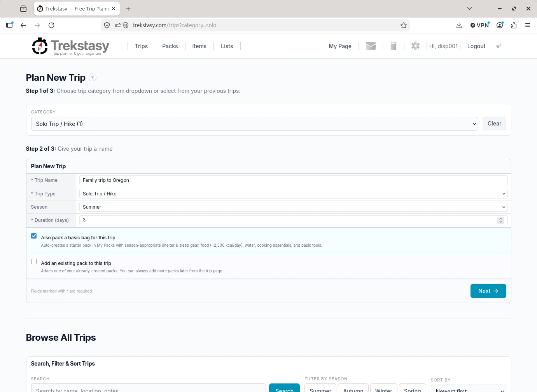Filter trips by Spring season
Screen dimensions: 537x392
pyautogui.click(x=413, y=388)
